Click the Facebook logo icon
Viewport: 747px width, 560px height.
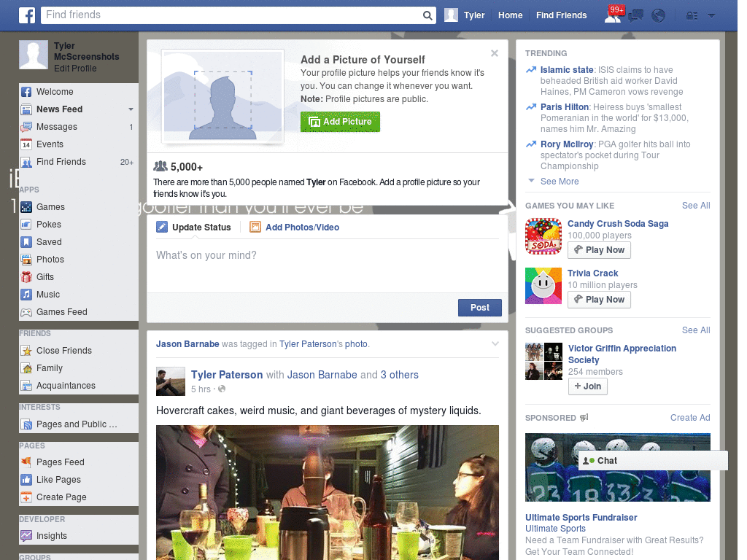27,15
